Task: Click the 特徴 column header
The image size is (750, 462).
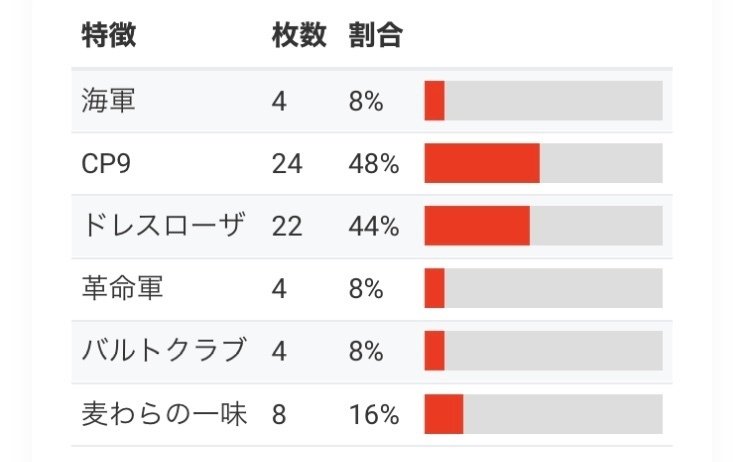Action: tap(109, 35)
